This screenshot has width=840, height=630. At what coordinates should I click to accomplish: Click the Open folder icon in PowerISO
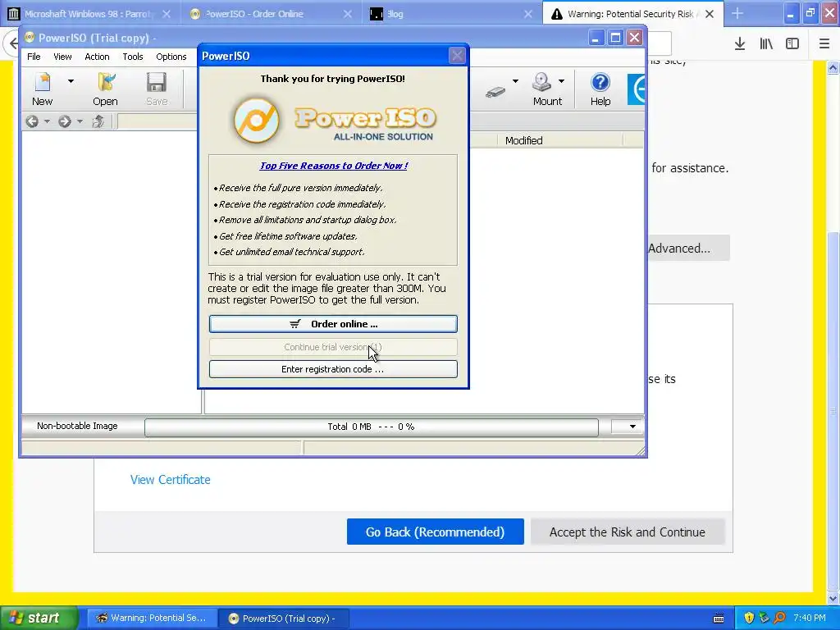[106, 83]
